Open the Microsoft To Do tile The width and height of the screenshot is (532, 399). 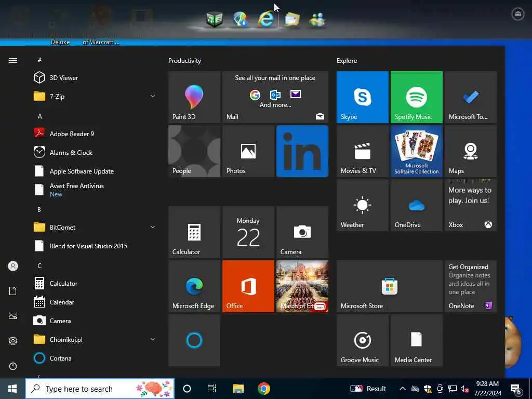[471, 97]
